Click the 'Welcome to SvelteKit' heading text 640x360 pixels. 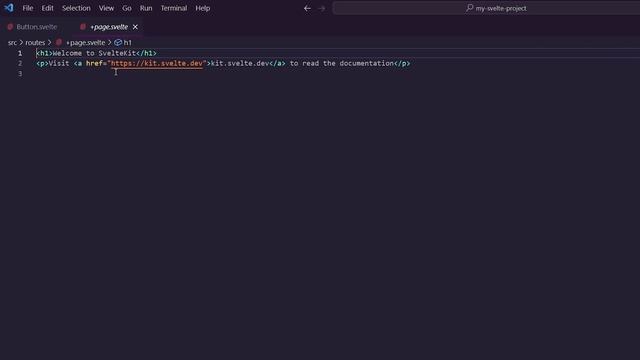click(x=94, y=53)
